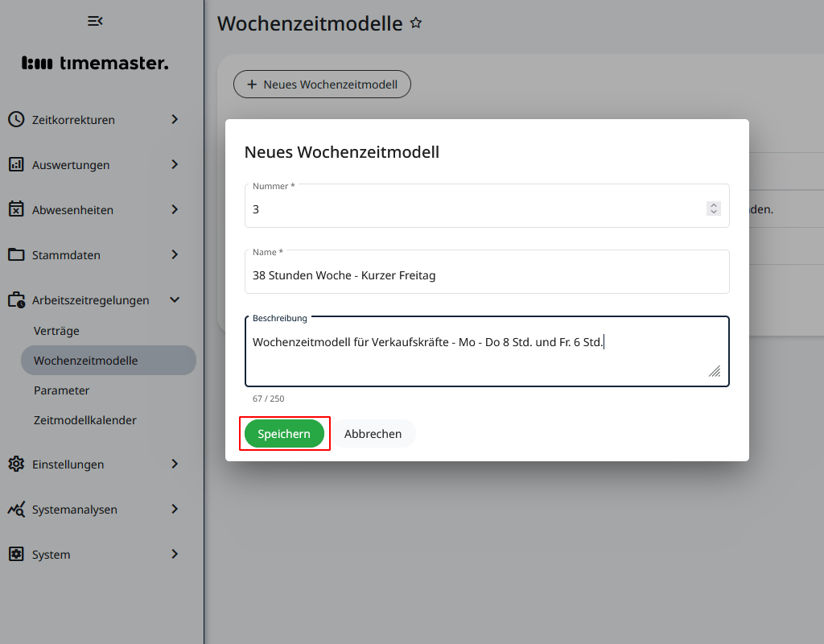Click the Abbrechen button
This screenshot has height=644, width=824.
373,433
